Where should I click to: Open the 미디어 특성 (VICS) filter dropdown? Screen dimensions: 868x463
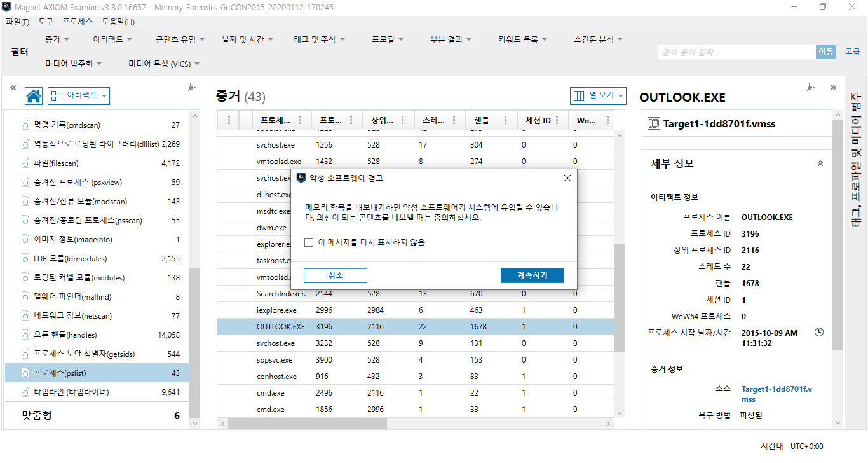[164, 64]
